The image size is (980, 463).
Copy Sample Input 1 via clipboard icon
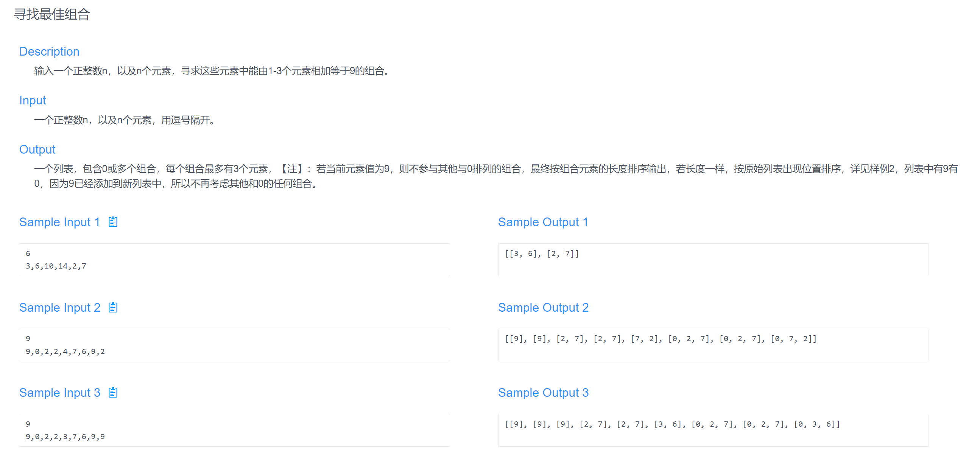coord(113,222)
